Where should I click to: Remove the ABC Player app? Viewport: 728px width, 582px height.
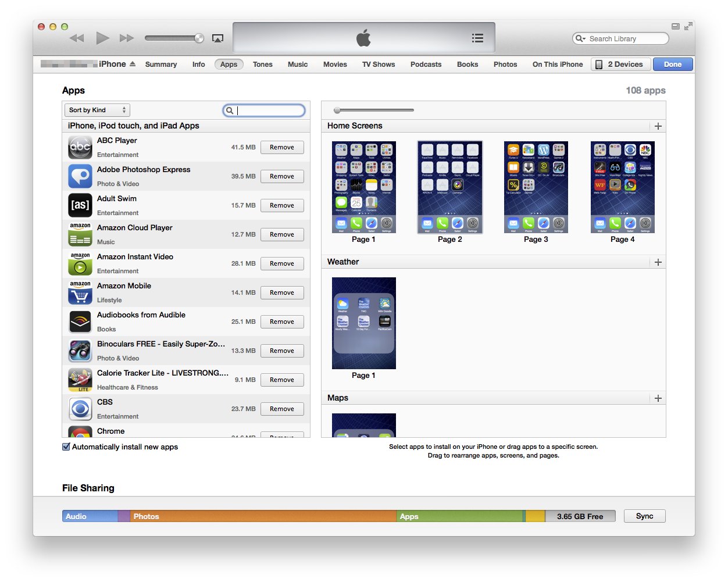click(x=282, y=147)
